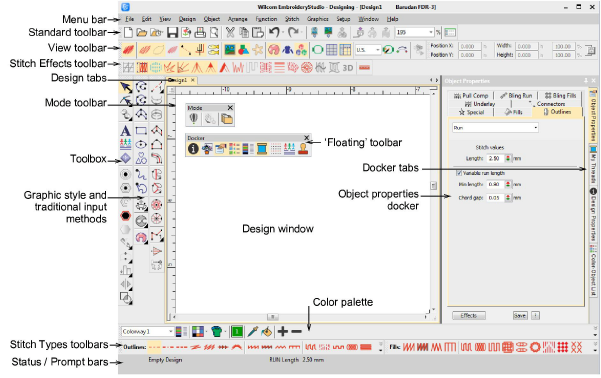Click the Length value stepper arrows
Viewport: 601px width, 378px height.
coord(508,158)
